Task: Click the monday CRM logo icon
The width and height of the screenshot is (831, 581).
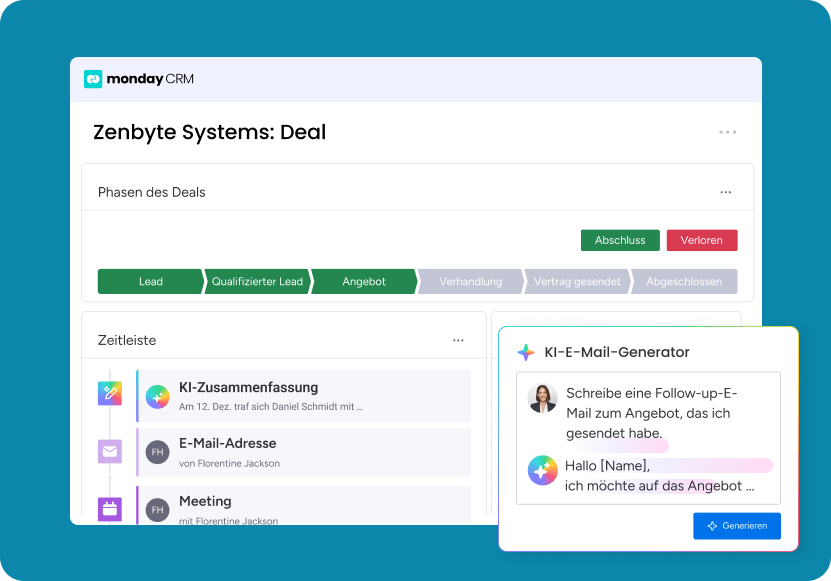Action: [93, 79]
